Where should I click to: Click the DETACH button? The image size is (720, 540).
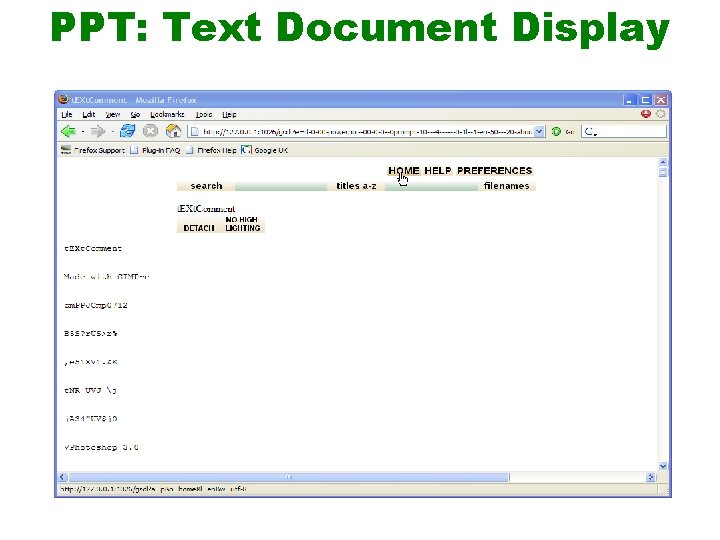tap(199, 228)
